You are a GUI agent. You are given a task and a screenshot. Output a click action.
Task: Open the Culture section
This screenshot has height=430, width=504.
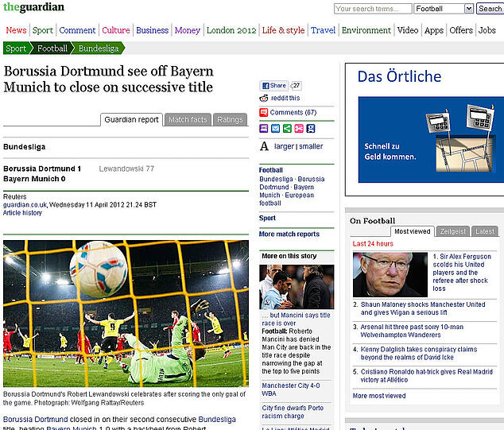[x=116, y=30]
